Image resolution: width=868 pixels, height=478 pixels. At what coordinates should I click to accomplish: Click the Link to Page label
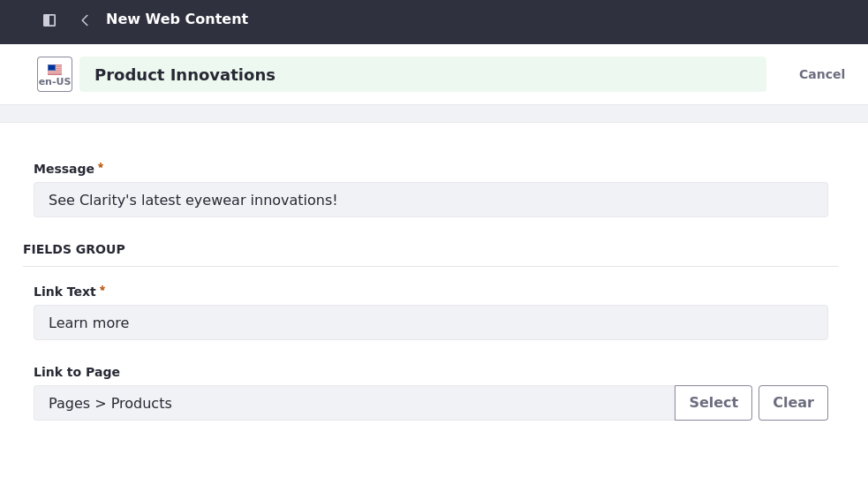click(x=77, y=372)
